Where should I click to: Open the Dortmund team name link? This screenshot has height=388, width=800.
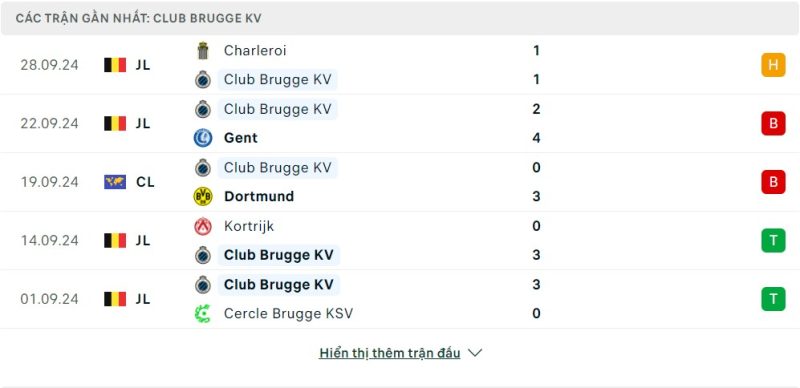tap(259, 197)
